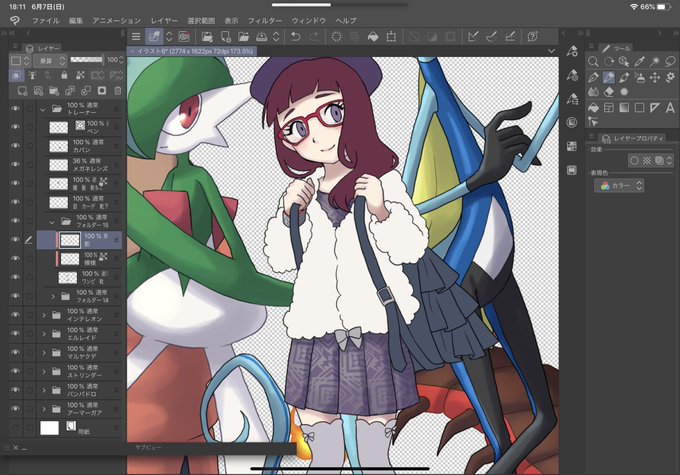The height and width of the screenshot is (475, 680).
Task: Click the Clip Studio launcher spiral icon
Action: coord(184,37)
